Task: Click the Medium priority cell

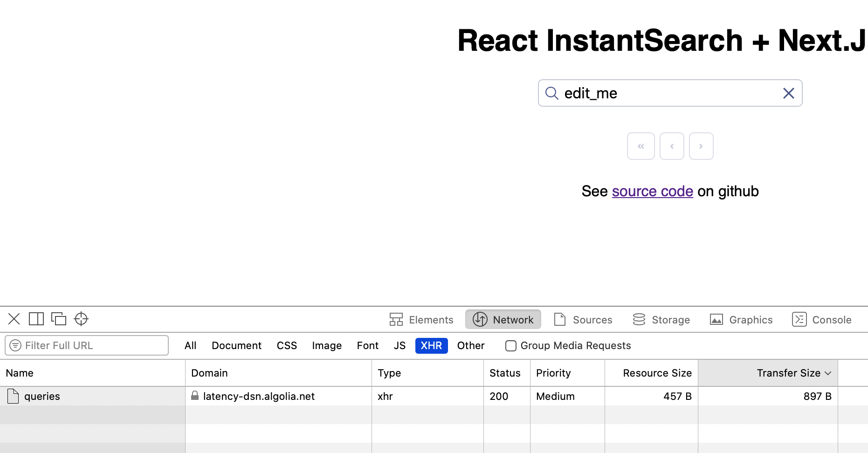Action: click(567, 396)
